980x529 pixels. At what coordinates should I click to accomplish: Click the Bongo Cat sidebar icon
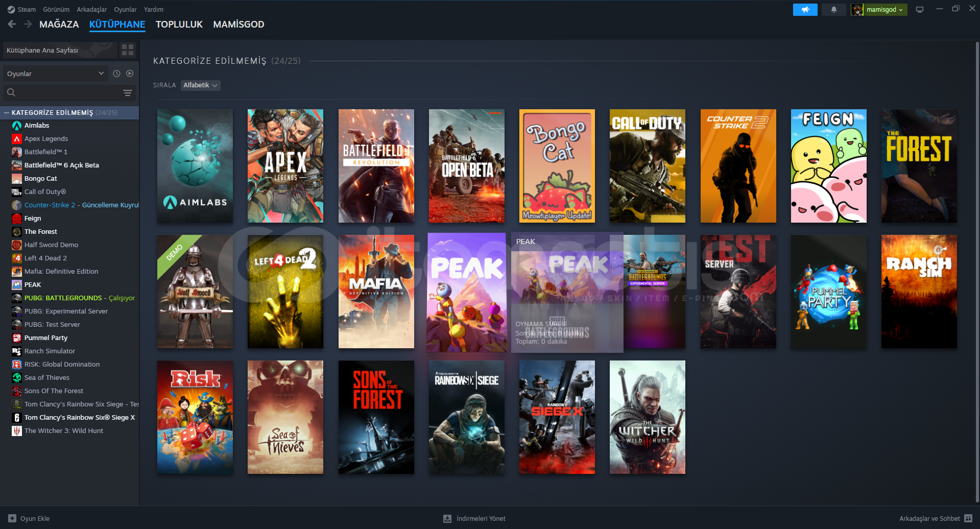click(x=17, y=179)
